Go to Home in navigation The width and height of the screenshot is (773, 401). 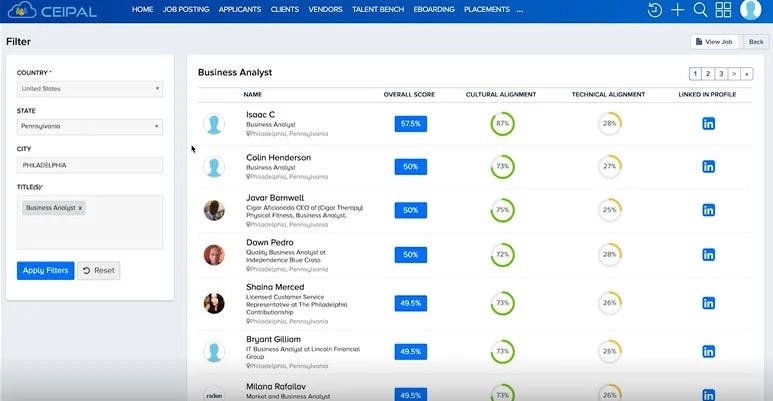142,9
